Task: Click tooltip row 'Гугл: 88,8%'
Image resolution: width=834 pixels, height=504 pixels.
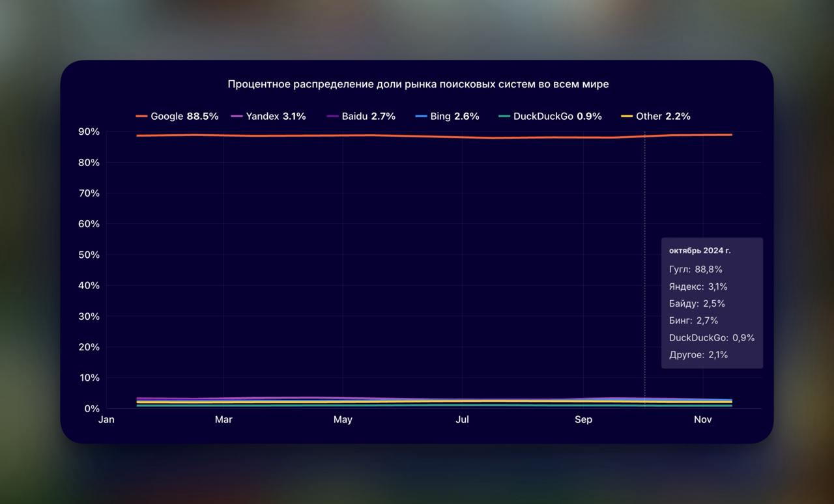Action: [x=696, y=270]
